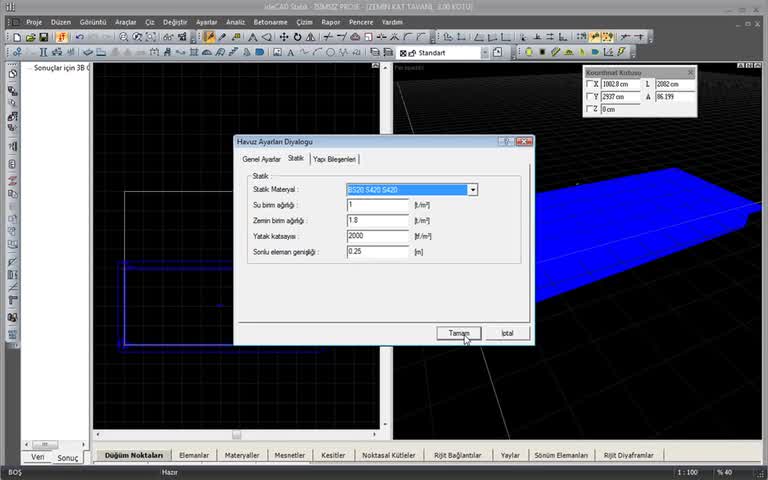Click the Save floppy disk icon
Viewport: 768px width, 480px height.
(x=44, y=37)
